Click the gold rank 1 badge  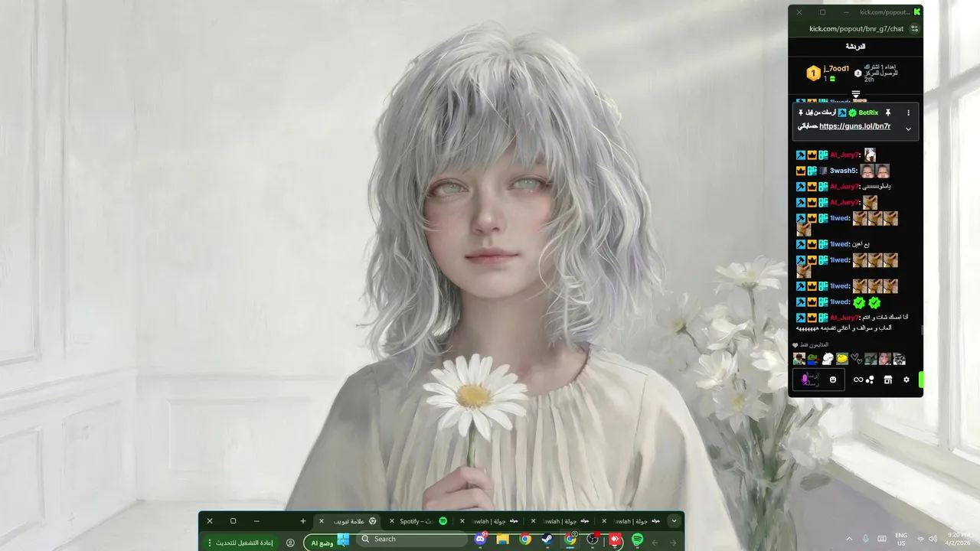[x=813, y=73]
